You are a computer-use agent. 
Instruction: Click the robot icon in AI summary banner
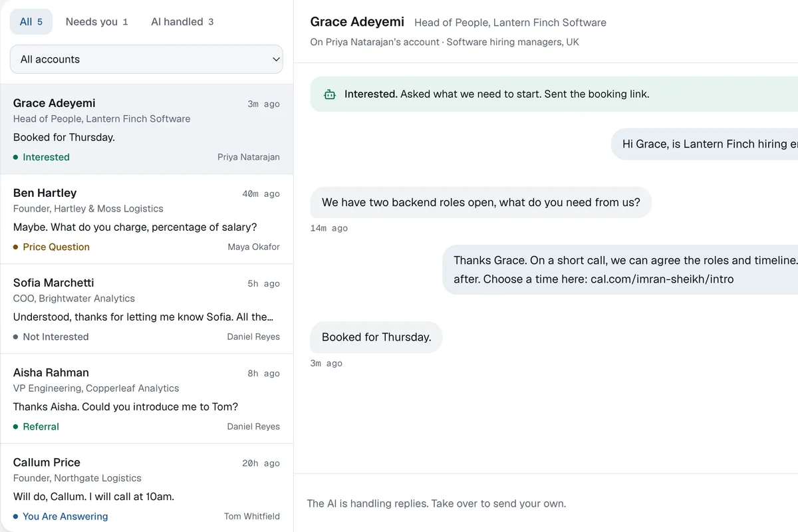pos(329,94)
